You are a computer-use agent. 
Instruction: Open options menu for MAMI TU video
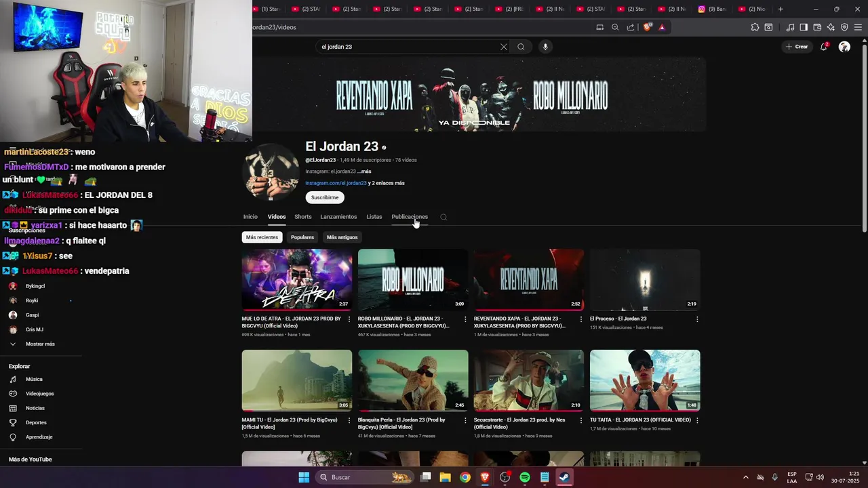tap(349, 420)
